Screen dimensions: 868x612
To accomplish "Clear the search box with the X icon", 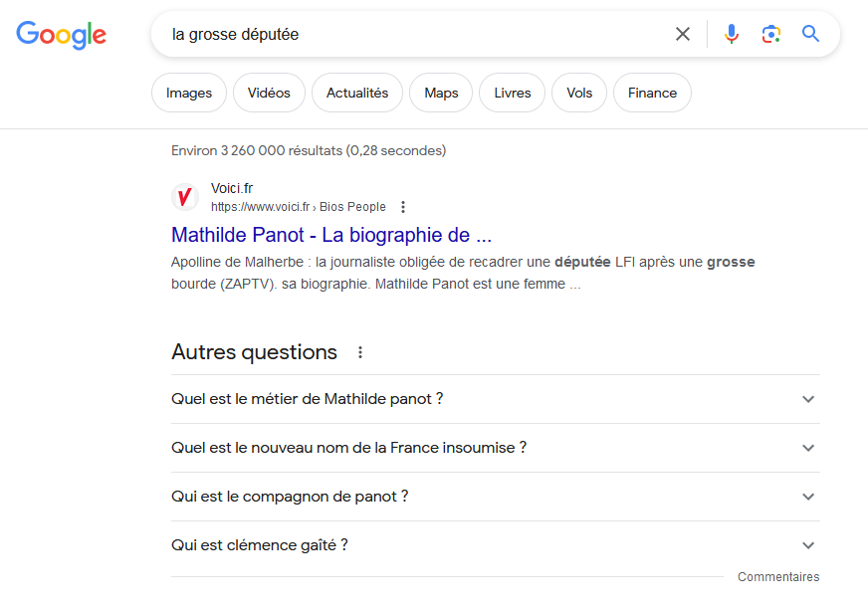I will (683, 35).
